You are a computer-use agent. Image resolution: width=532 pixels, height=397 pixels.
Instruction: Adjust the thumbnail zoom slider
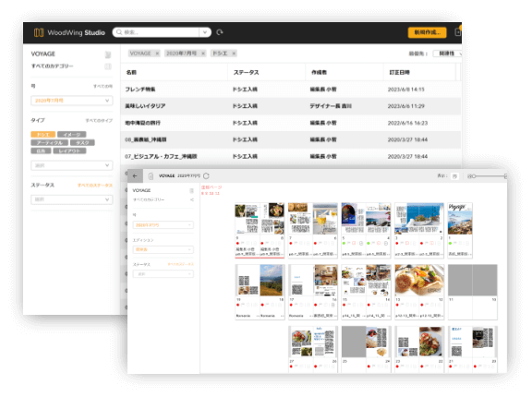click(x=488, y=176)
